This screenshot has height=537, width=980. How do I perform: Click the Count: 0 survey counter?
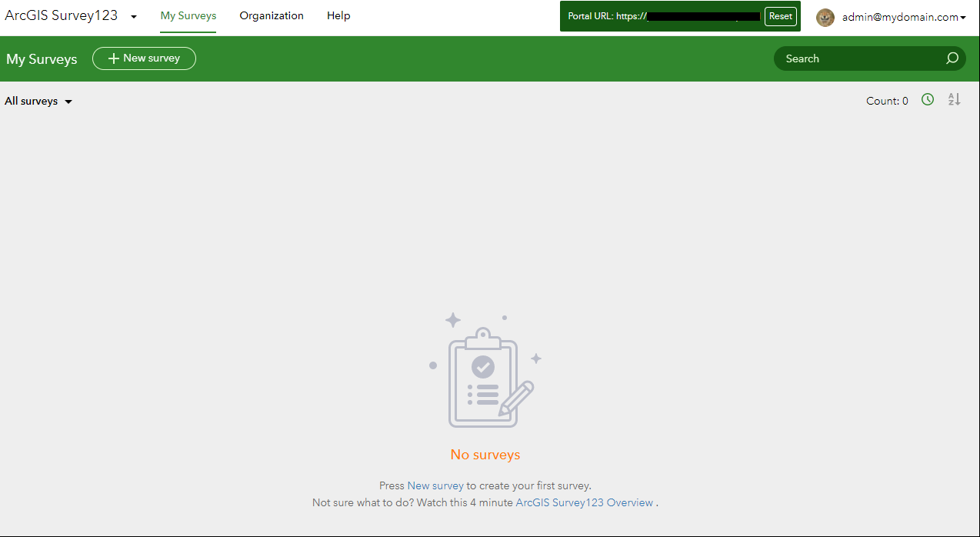tap(886, 101)
